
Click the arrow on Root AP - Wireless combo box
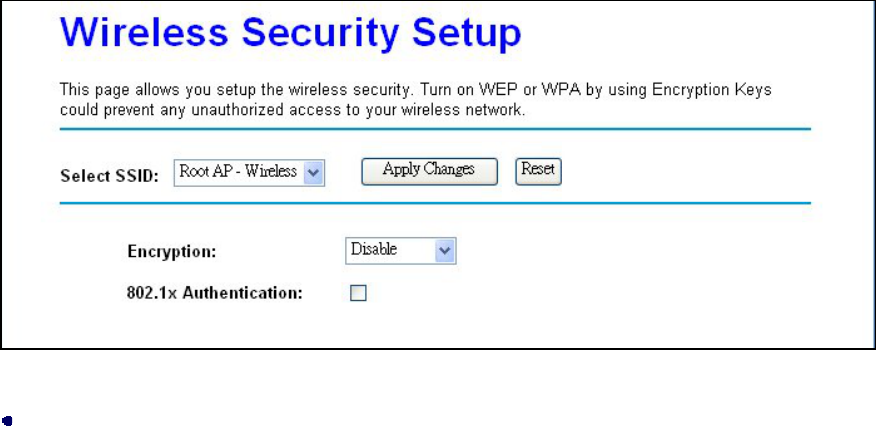(314, 172)
